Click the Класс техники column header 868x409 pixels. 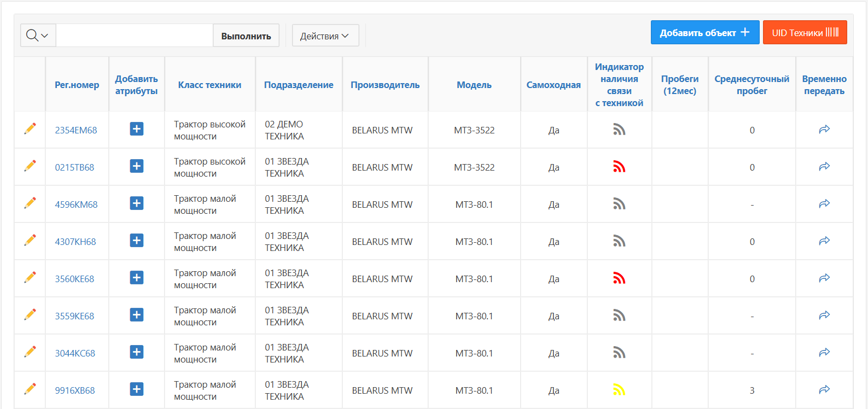pyautogui.click(x=209, y=85)
